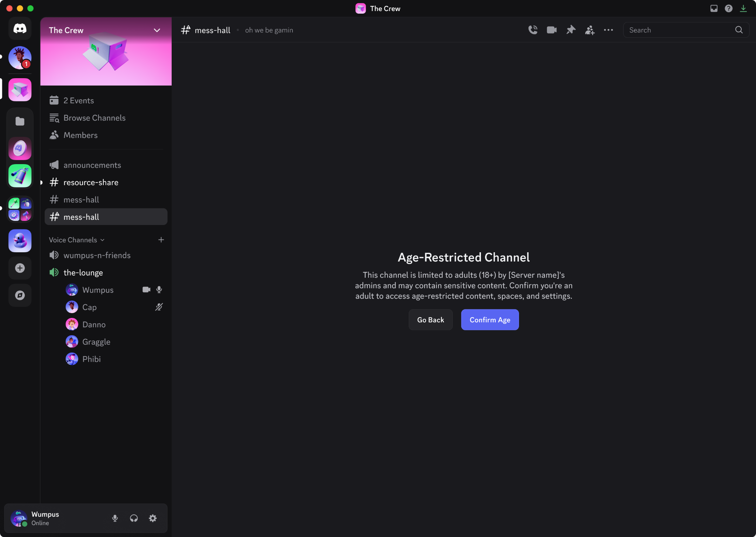Click Confirm Age button
This screenshot has height=537, width=756.
(x=490, y=320)
